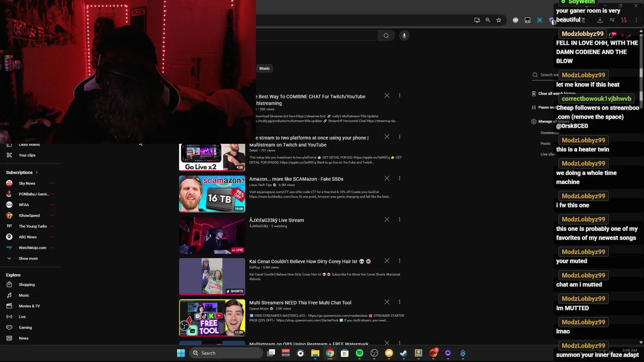Select Comments history type
The height and width of the screenshot is (362, 644).
(x=549, y=133)
